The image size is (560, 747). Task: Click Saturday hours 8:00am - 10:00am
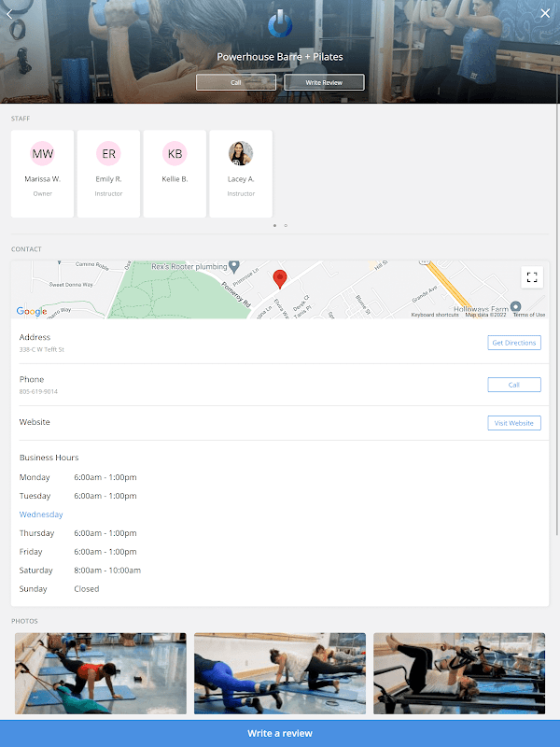point(107,571)
